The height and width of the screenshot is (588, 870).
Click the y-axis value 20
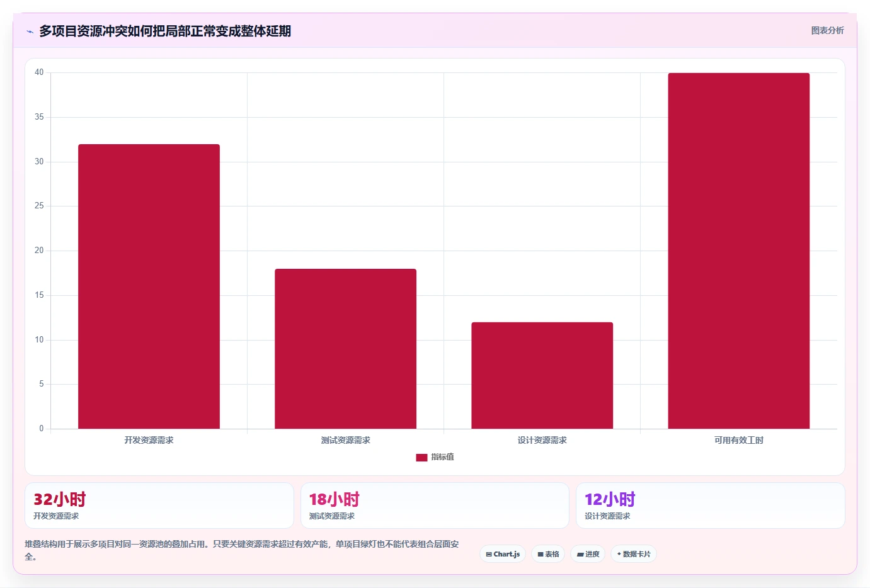pos(39,251)
